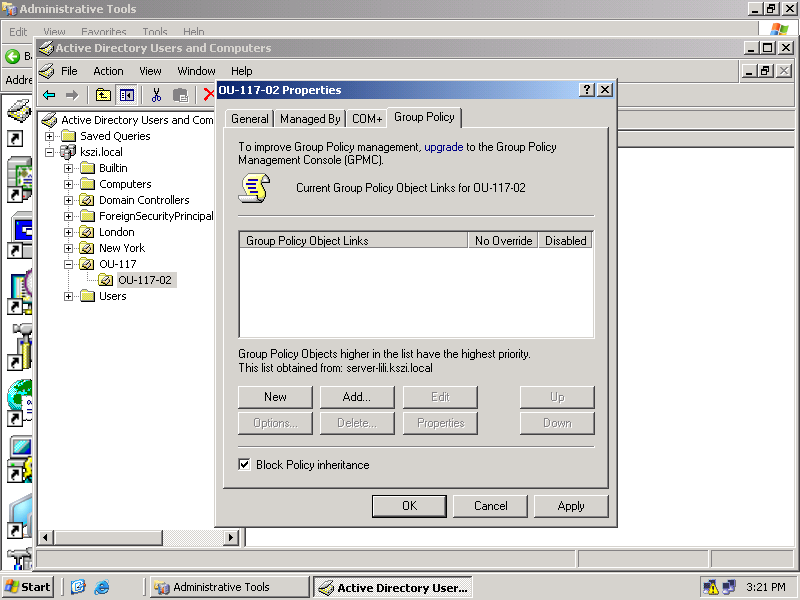Click Active Directory User... taskbar button
800x600 pixels.
pyautogui.click(x=393, y=587)
